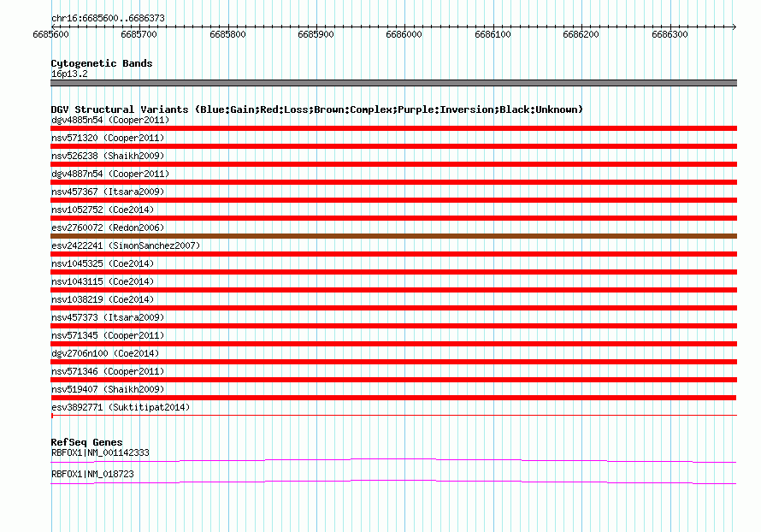Select the 16p13.2 band label

pyautogui.click(x=69, y=74)
